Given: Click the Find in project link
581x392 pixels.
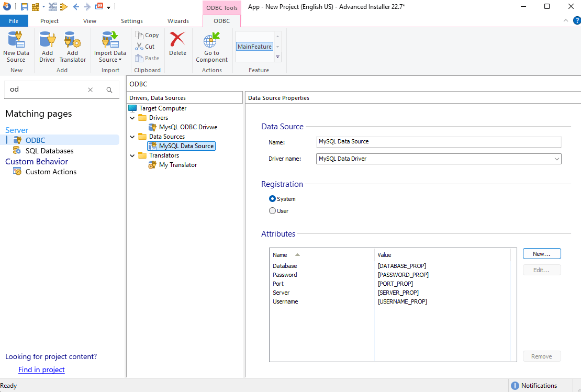Looking at the screenshot, I should coord(41,369).
